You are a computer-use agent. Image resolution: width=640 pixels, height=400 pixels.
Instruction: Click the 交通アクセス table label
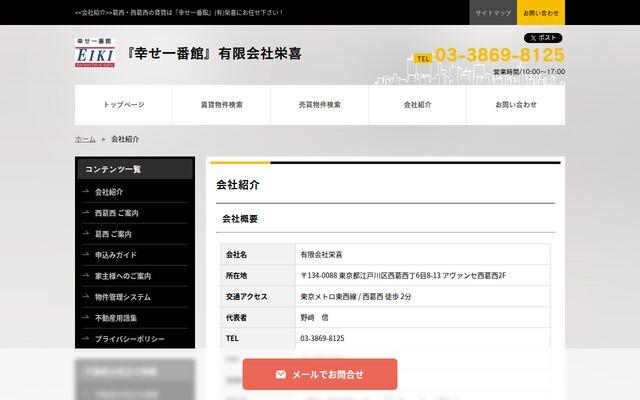[x=247, y=297]
